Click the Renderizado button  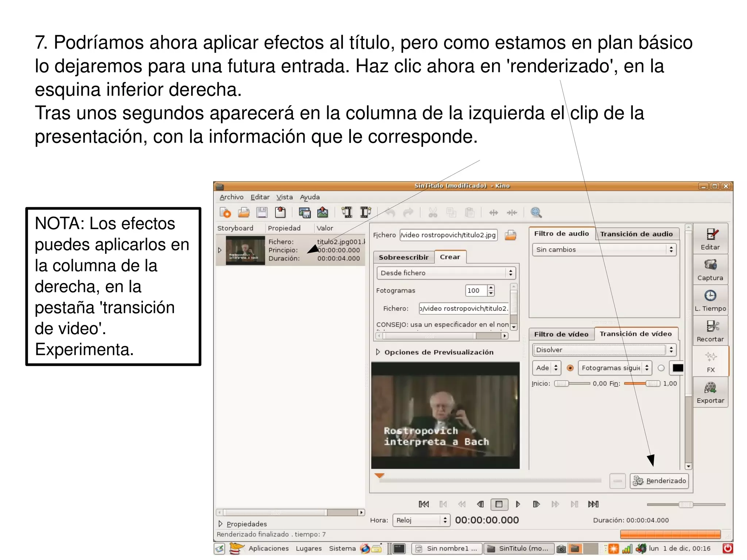point(659,481)
